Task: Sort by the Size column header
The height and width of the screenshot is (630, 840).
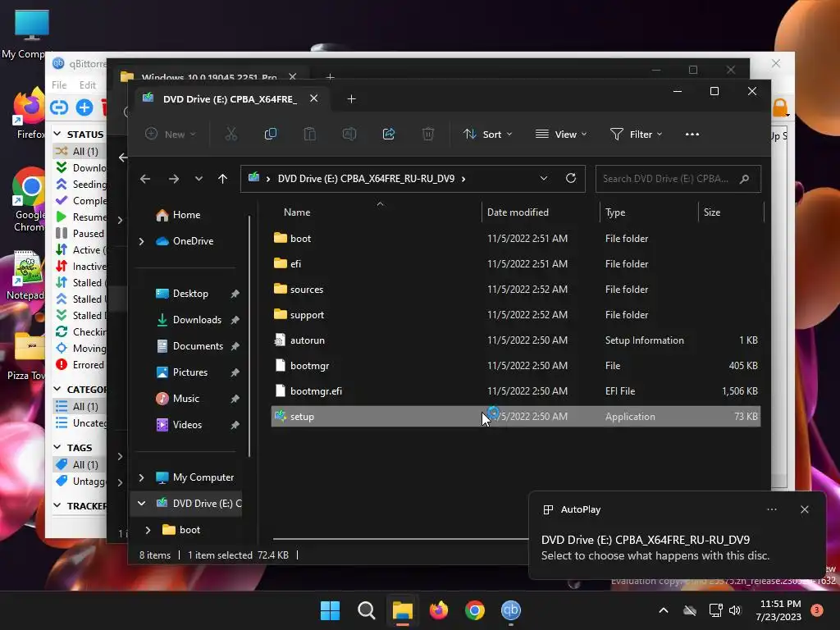Action: click(711, 212)
